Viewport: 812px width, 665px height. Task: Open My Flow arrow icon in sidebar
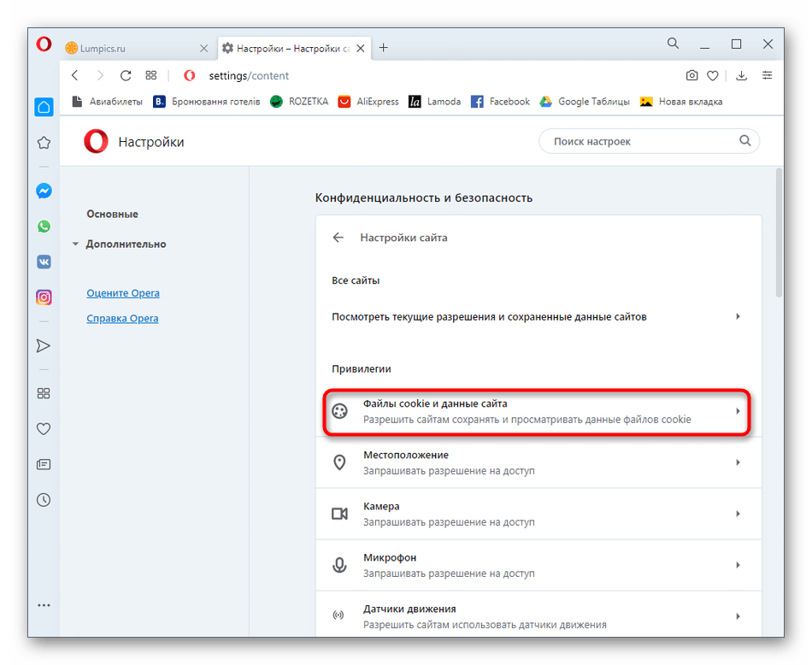pos(44,345)
